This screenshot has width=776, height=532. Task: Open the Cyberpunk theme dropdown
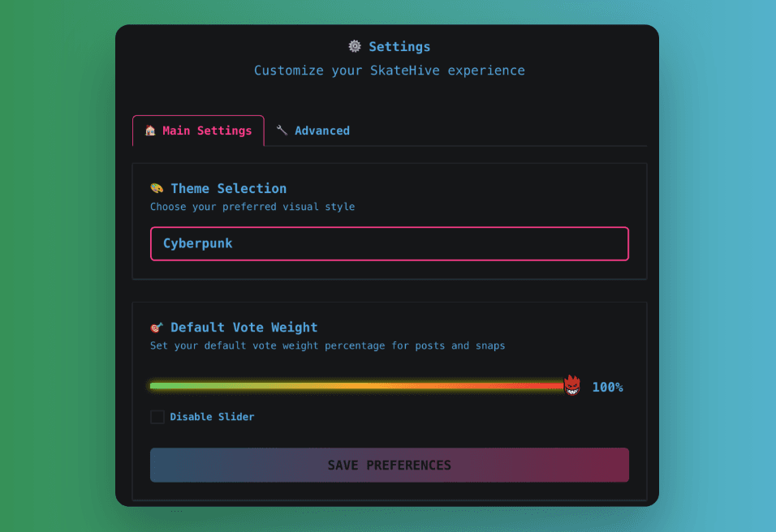[x=390, y=244]
